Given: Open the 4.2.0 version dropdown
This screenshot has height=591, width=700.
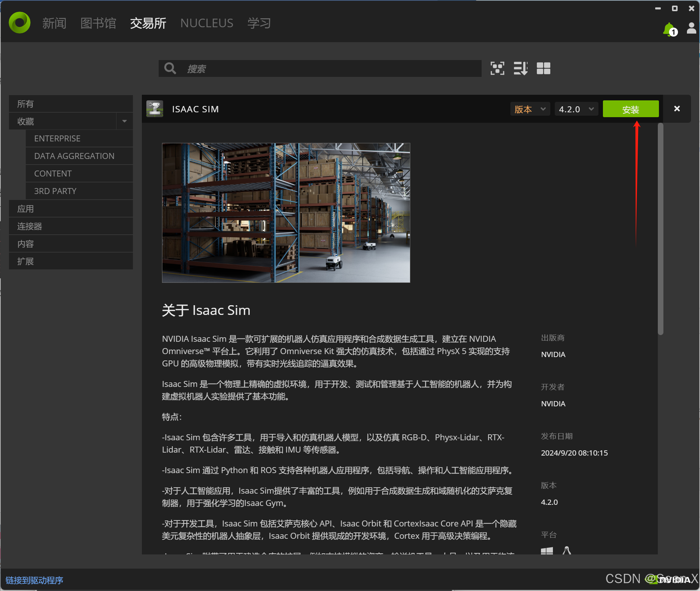Looking at the screenshot, I should point(576,109).
